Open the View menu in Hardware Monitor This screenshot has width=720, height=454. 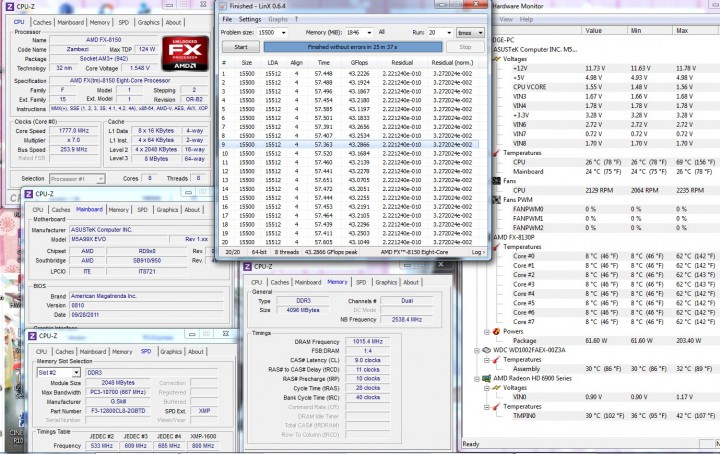point(506,19)
